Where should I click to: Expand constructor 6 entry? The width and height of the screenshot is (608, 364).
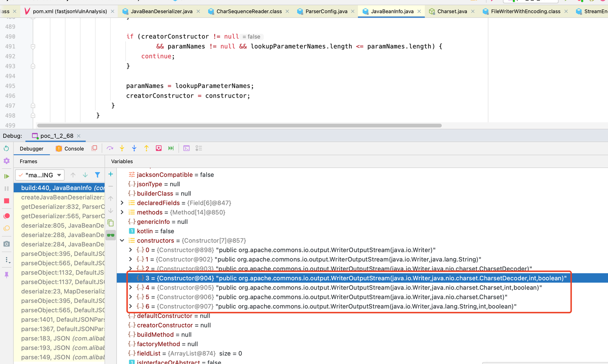coord(131,306)
